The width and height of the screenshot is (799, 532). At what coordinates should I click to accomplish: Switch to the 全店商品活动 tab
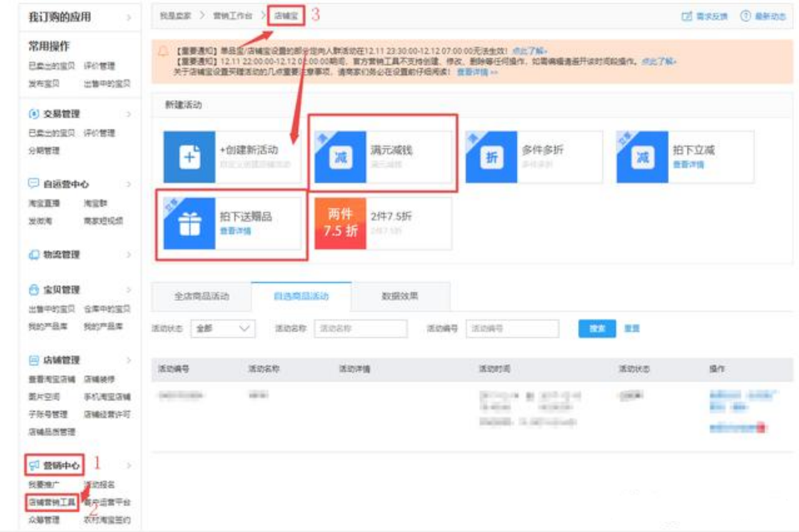point(201,296)
